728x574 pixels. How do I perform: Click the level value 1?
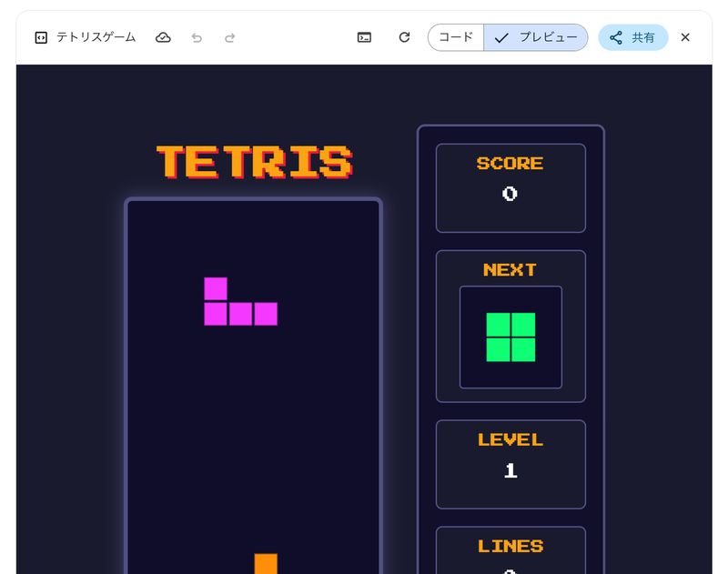511,470
